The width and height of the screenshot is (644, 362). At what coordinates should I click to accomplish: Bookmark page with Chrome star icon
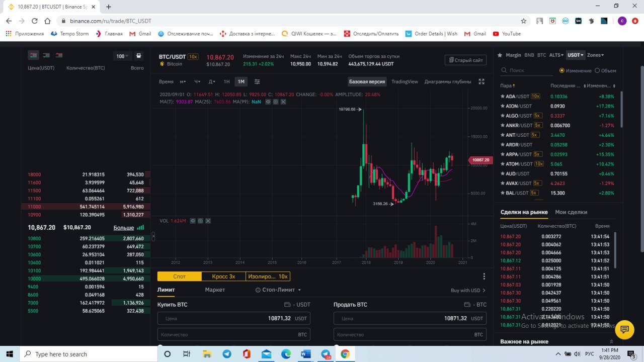point(524,21)
